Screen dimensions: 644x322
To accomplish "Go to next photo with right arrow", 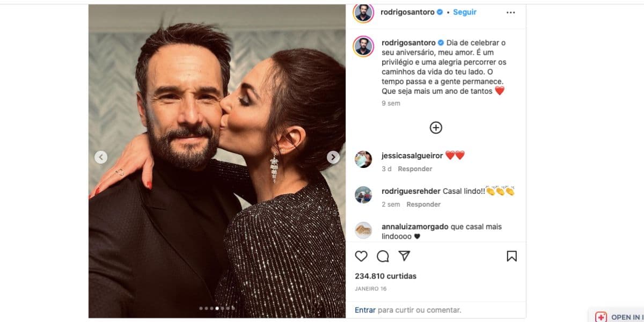I will point(333,157).
